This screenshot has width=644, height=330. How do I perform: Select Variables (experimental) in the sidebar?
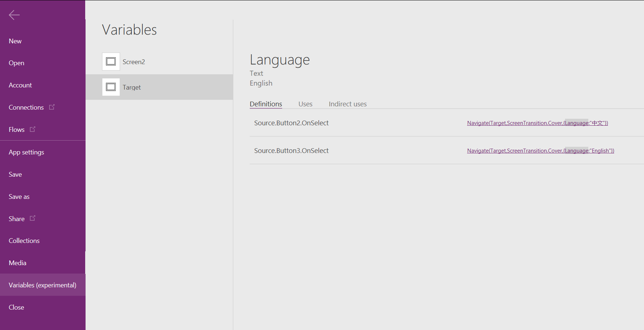[x=43, y=285]
